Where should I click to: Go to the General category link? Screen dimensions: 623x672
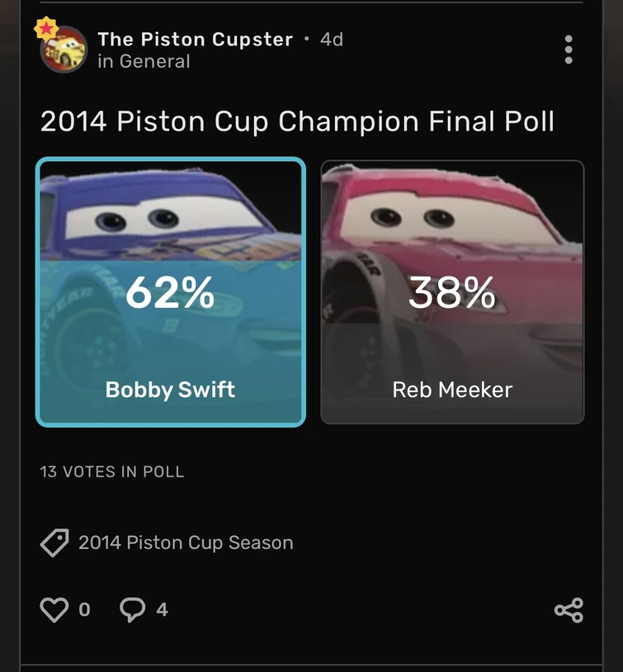(x=154, y=62)
